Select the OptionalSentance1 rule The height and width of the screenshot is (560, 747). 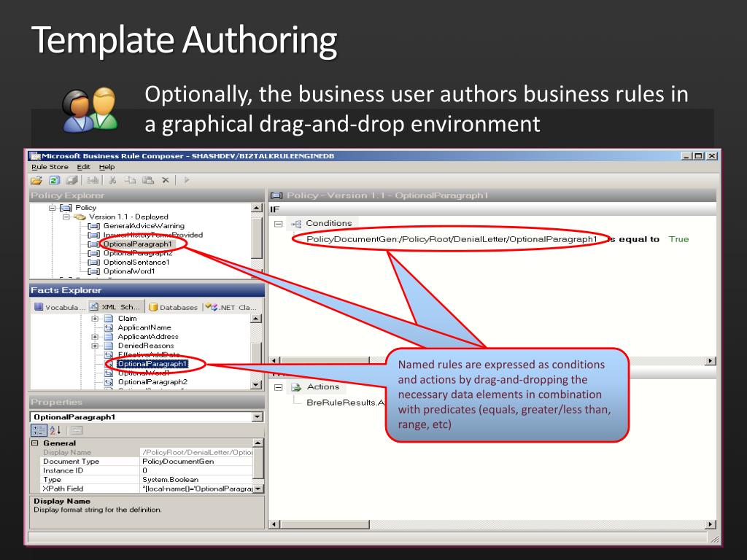point(136,262)
